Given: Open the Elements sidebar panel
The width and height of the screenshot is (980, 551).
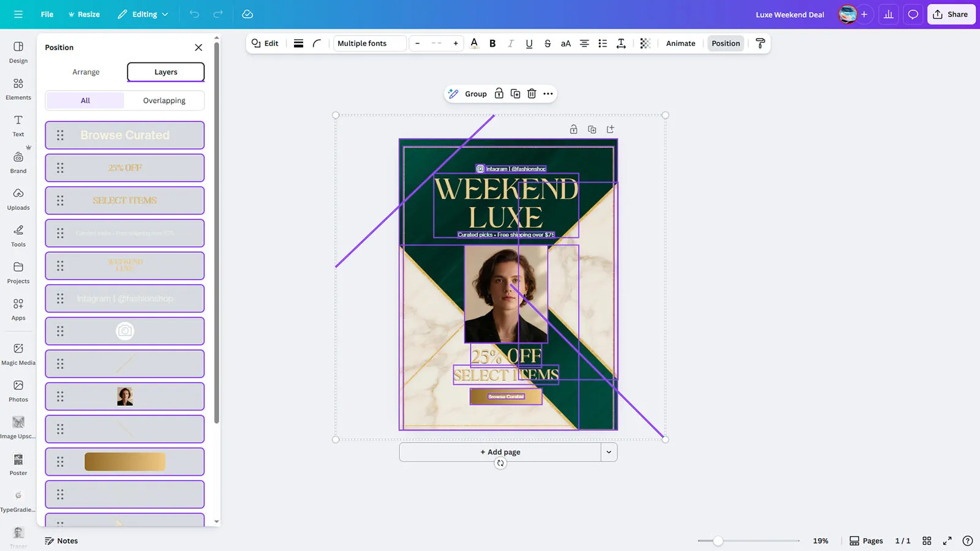Looking at the screenshot, I should [18, 89].
